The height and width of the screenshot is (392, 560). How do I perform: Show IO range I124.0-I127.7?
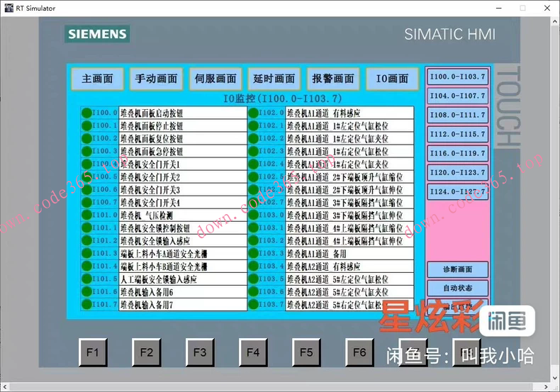pos(457,192)
